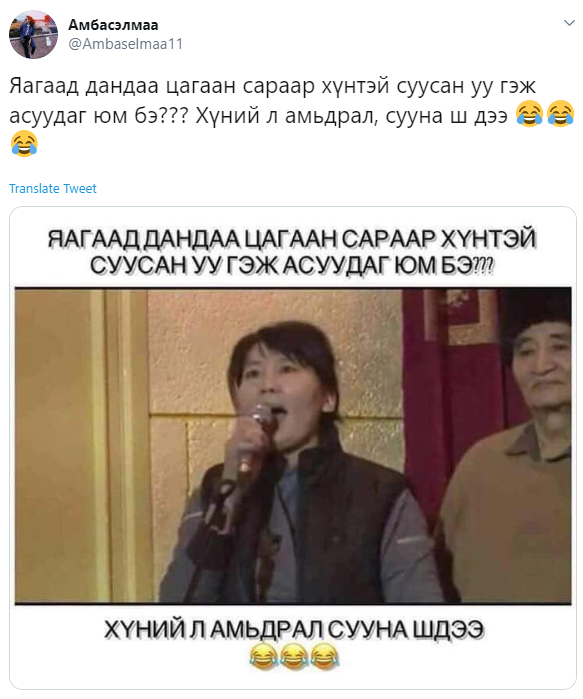This screenshot has height=699, width=583.
Task: Click the tweet text line starting 'Яагаад дандаа'
Action: (x=272, y=85)
